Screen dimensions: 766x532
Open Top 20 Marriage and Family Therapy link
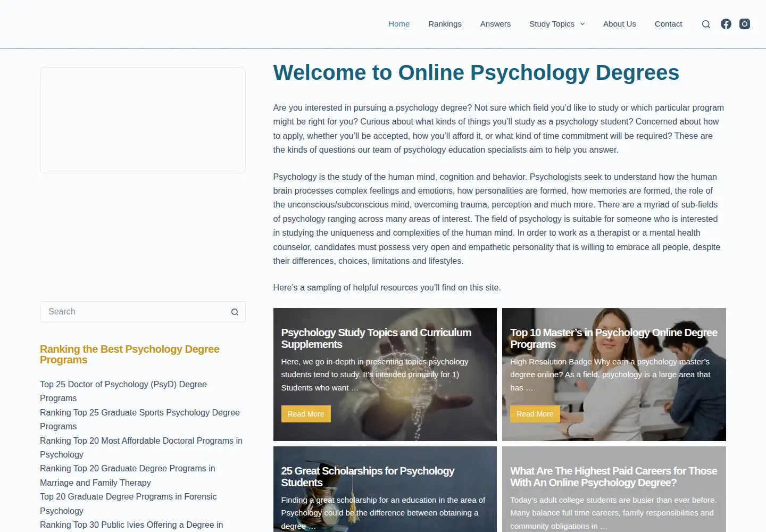128,476
